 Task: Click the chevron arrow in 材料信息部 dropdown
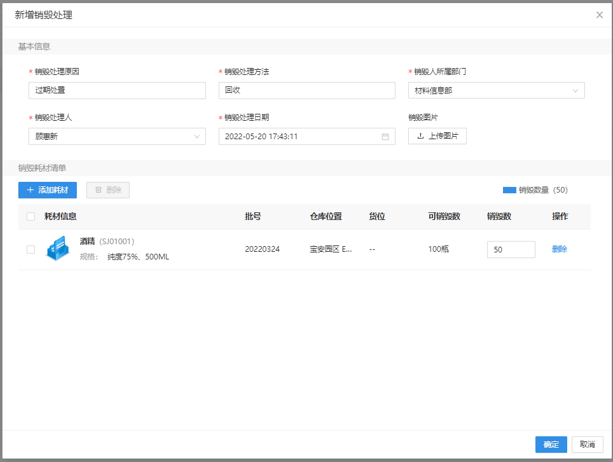coord(575,91)
